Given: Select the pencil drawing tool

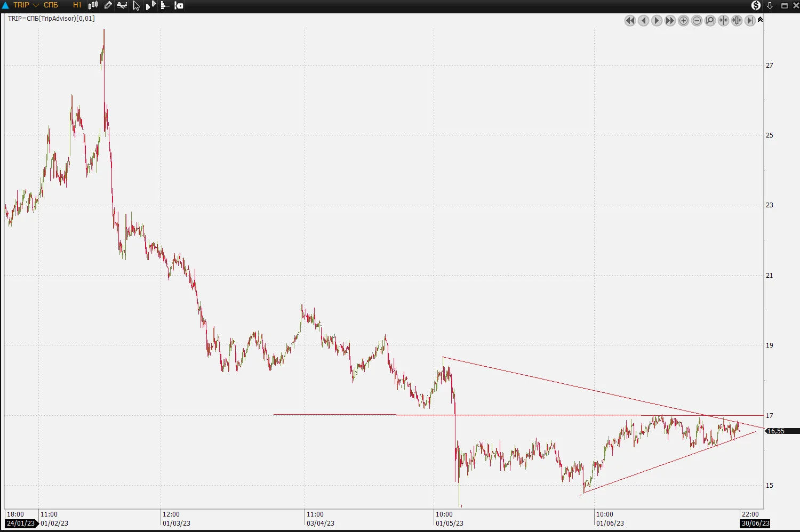Looking at the screenshot, I should tap(108, 5).
